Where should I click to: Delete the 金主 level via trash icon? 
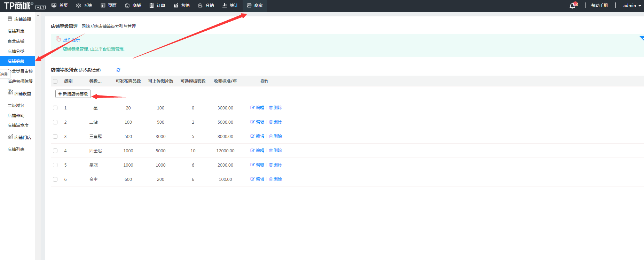click(271, 179)
